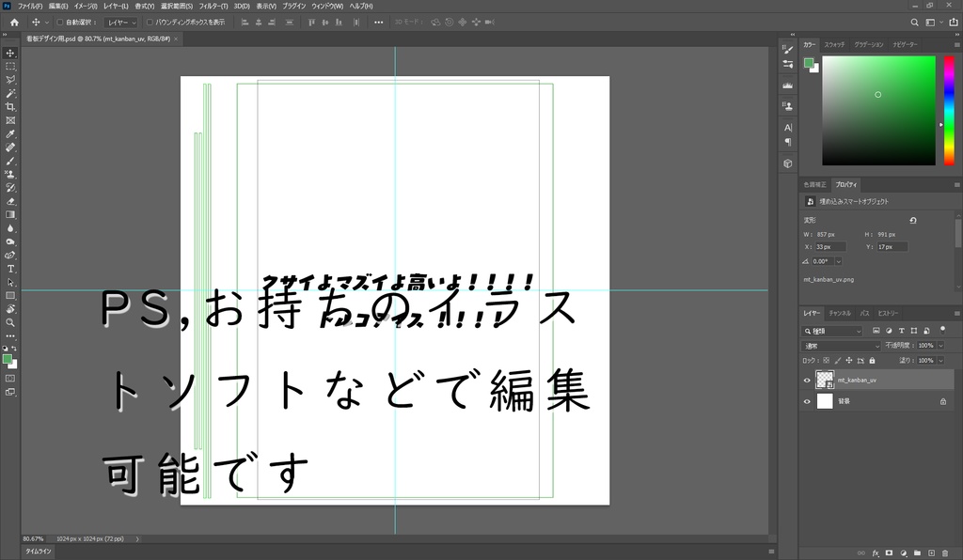963x560 pixels.
Task: Select the Zoom tool
Action: 10,322
